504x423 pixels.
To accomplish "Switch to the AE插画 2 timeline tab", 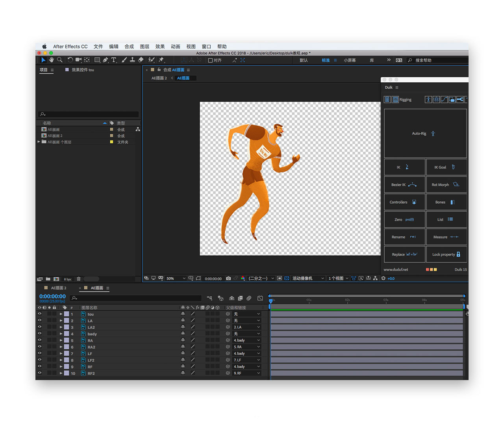I will pyautogui.click(x=58, y=288).
